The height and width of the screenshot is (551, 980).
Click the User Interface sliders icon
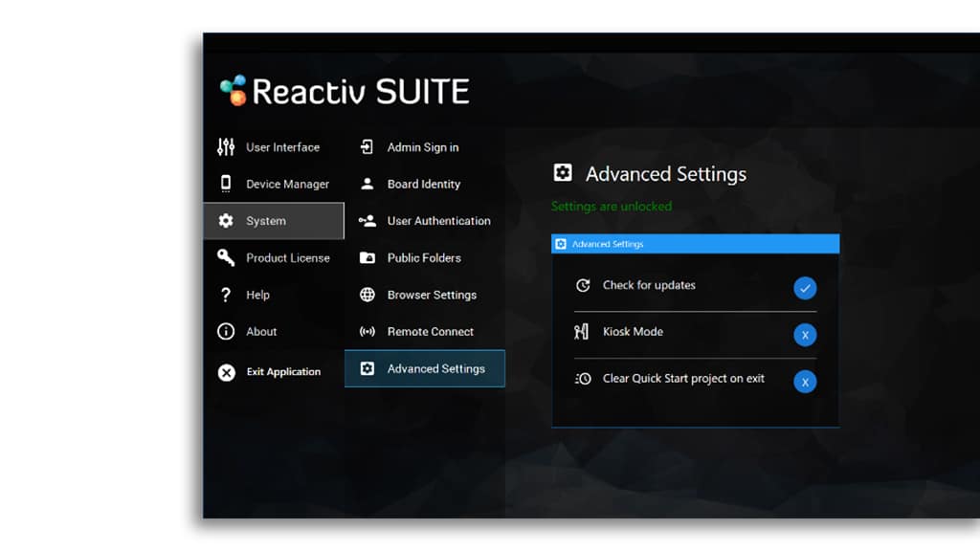click(x=226, y=146)
